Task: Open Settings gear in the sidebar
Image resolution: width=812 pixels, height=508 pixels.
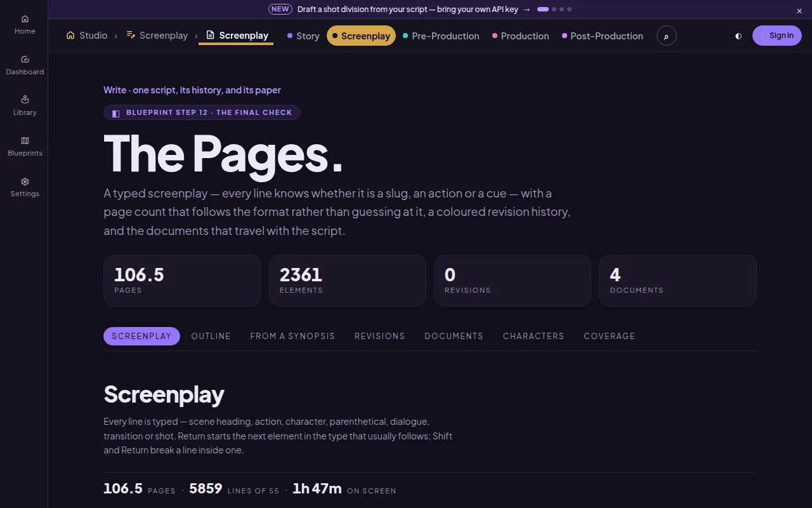Action: (x=25, y=187)
